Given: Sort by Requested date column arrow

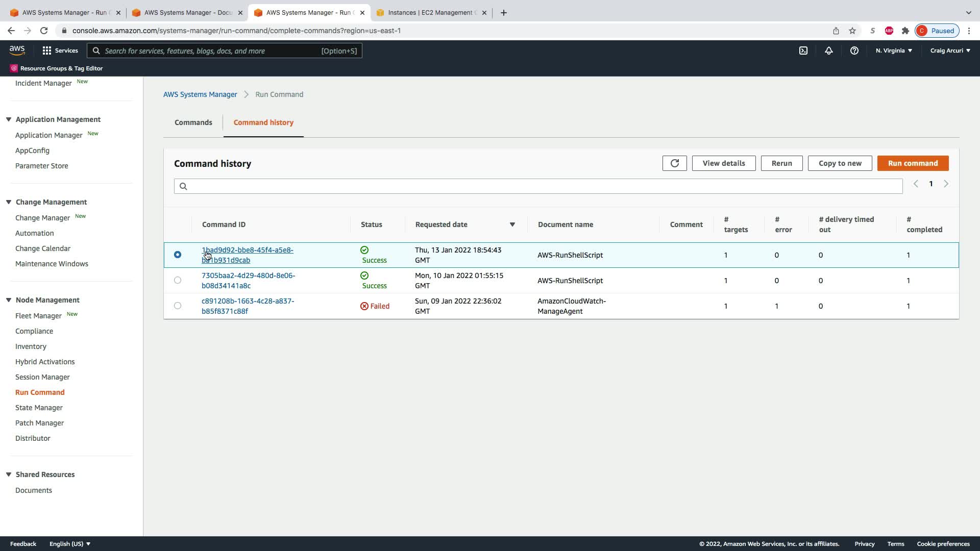Looking at the screenshot, I should pos(512,224).
